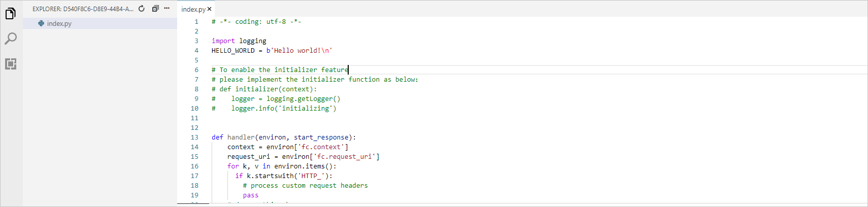Click line number 13 in the gutter
This screenshot has height=207, width=868.
[194, 137]
